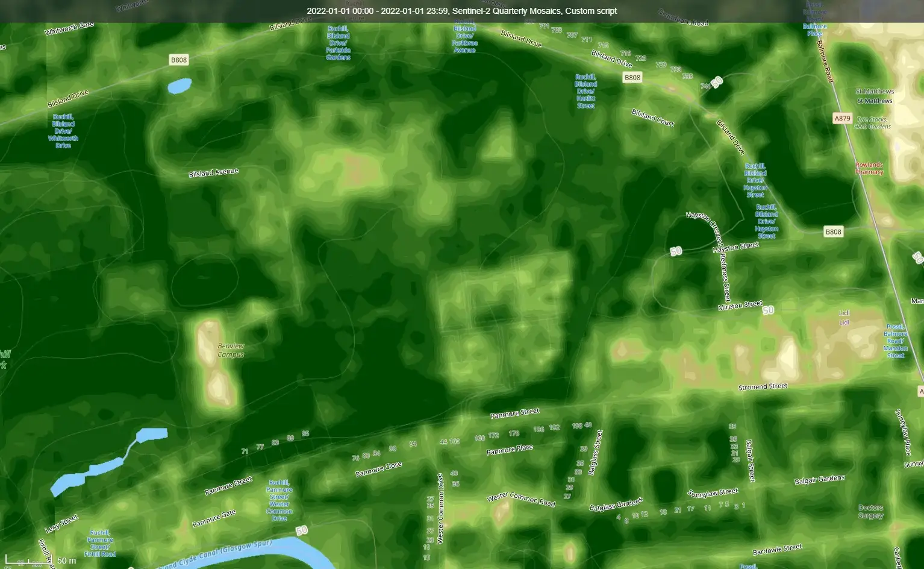The height and width of the screenshot is (569, 924).
Task: Click the 50 speed marker near Hayston Crescent
Action: pos(675,250)
